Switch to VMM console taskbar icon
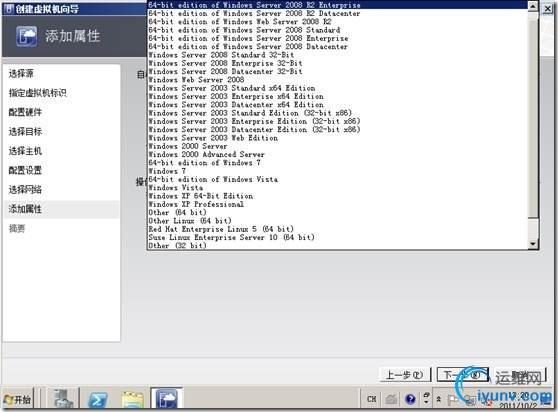The height and width of the screenshot is (412, 558). (167, 398)
